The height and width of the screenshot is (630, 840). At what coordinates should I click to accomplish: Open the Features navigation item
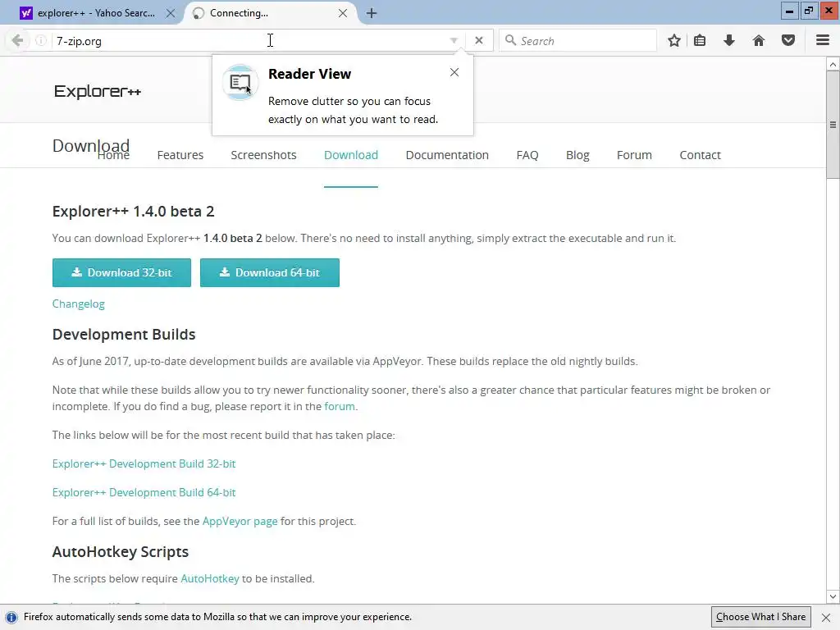pos(180,155)
